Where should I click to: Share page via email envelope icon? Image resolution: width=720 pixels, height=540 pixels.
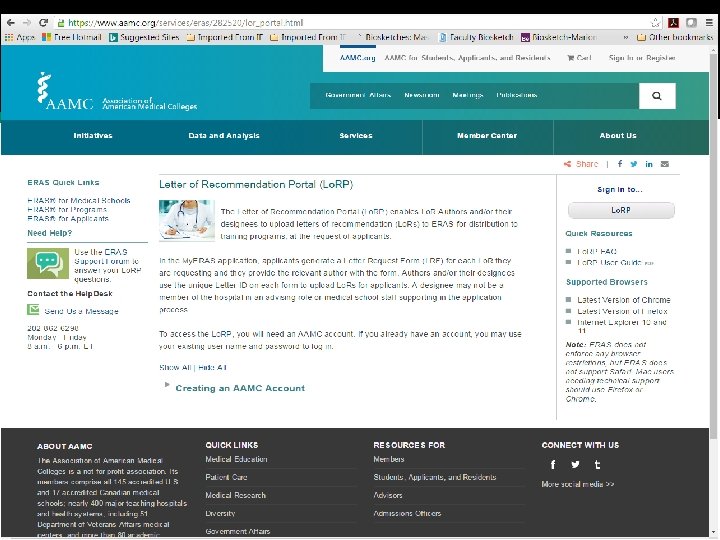pyautogui.click(x=664, y=164)
